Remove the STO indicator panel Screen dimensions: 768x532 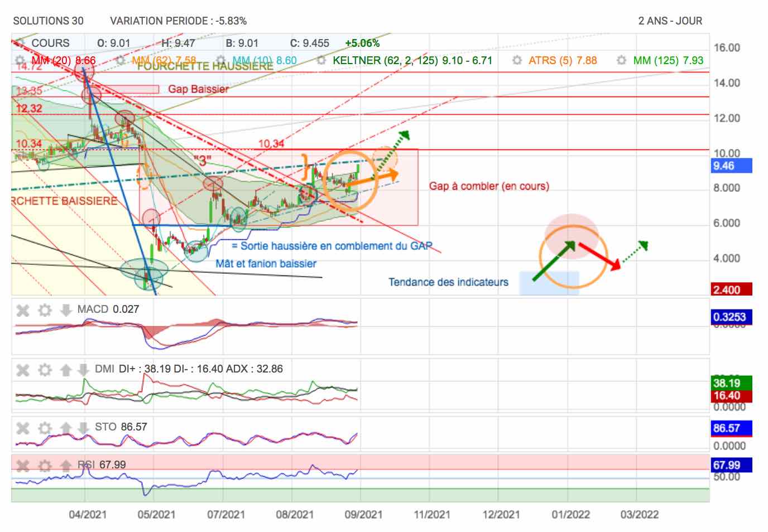coord(23,428)
